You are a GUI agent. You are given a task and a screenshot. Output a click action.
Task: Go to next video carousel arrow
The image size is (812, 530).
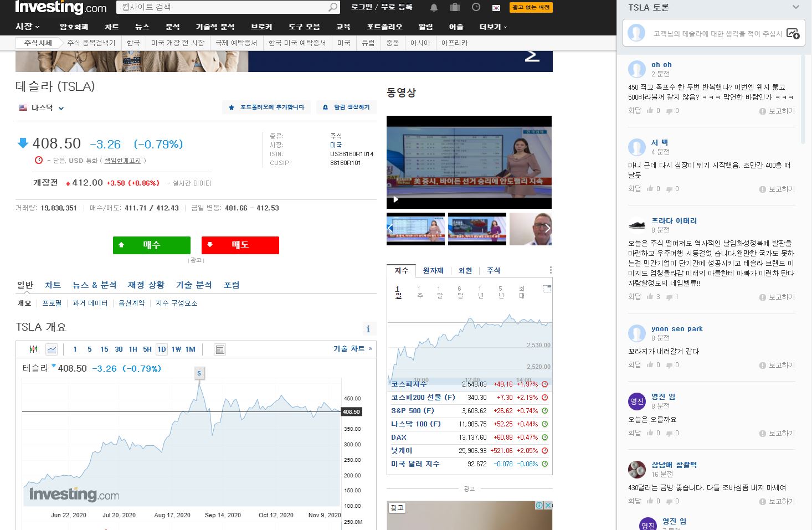[x=547, y=228]
